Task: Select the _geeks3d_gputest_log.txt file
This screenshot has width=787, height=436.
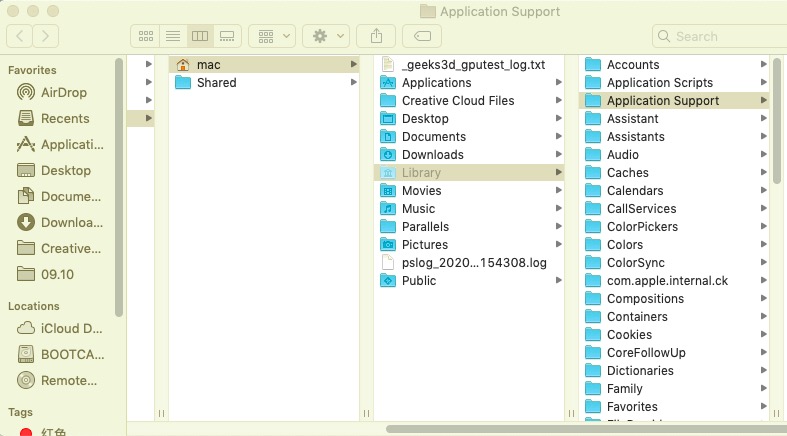Action: click(x=469, y=65)
